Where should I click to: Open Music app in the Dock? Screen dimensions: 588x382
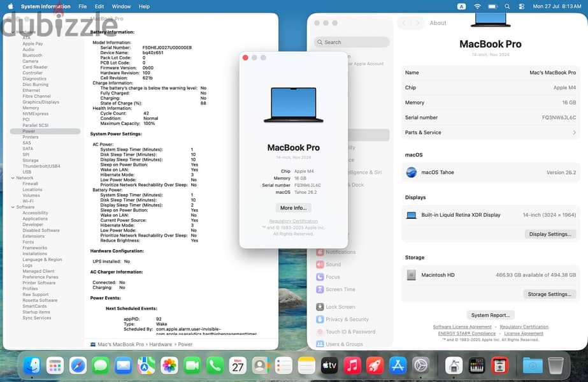pyautogui.click(x=352, y=365)
